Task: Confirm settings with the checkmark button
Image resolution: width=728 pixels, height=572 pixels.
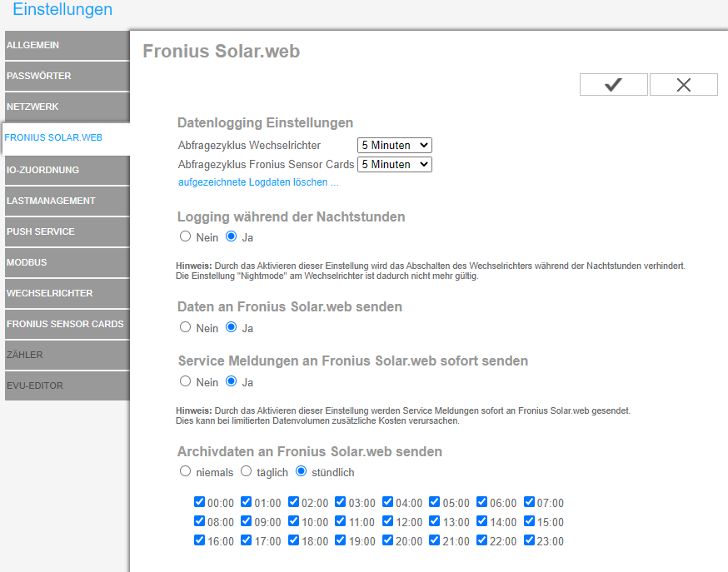Action: click(x=613, y=84)
